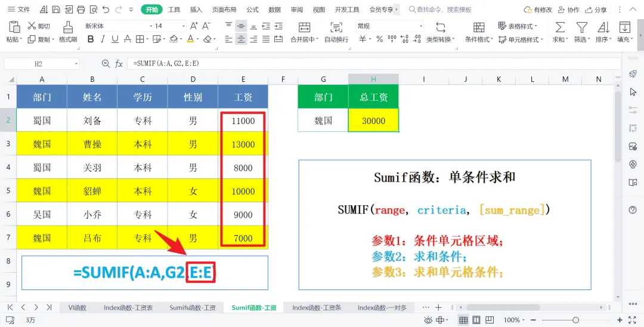
Task: Click the Collaborate (协作) button
Action: (x=568, y=10)
